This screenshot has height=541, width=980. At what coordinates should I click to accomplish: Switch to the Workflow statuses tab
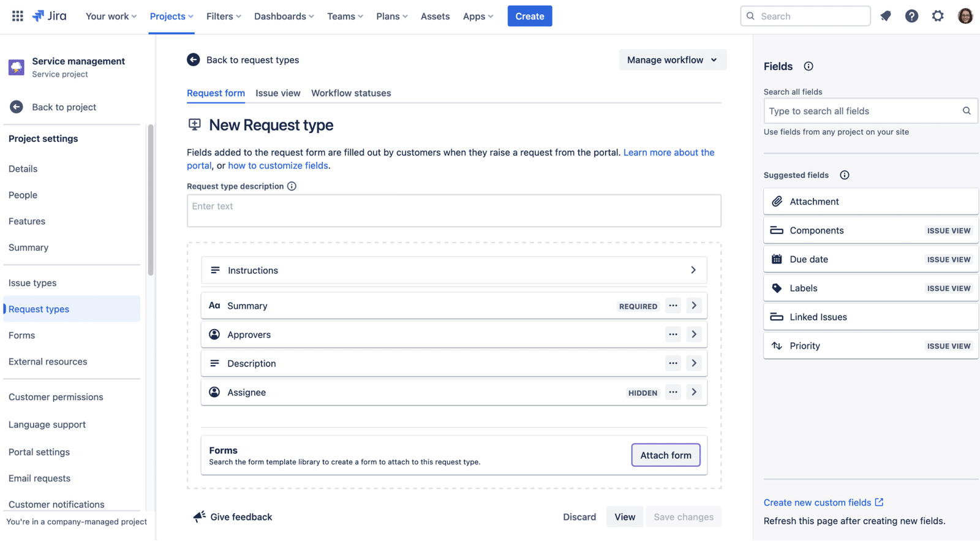click(351, 93)
